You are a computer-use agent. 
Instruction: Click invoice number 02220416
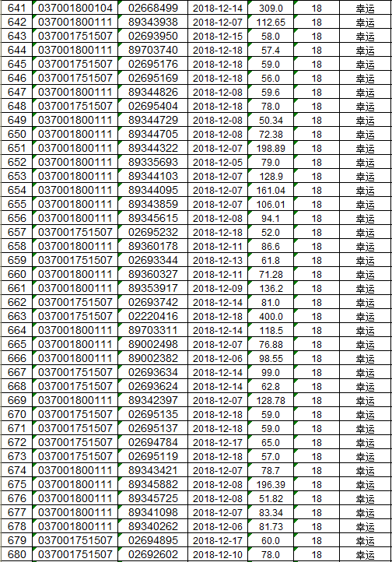tap(153, 316)
